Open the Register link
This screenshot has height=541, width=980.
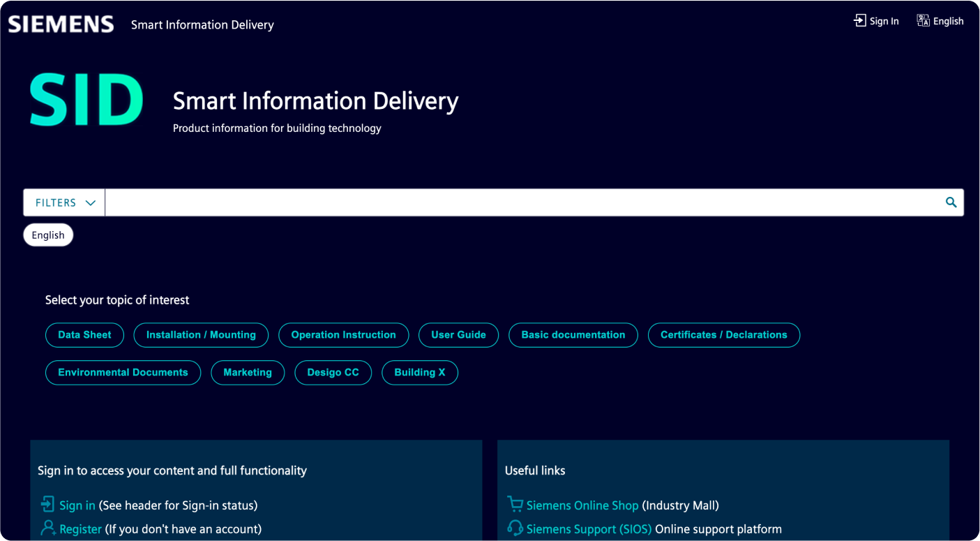pos(80,529)
